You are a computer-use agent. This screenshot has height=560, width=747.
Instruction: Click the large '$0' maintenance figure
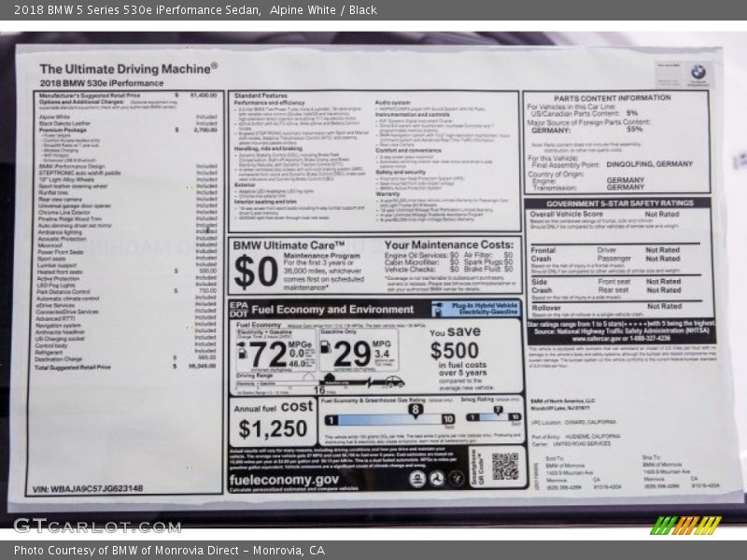pyautogui.click(x=256, y=272)
